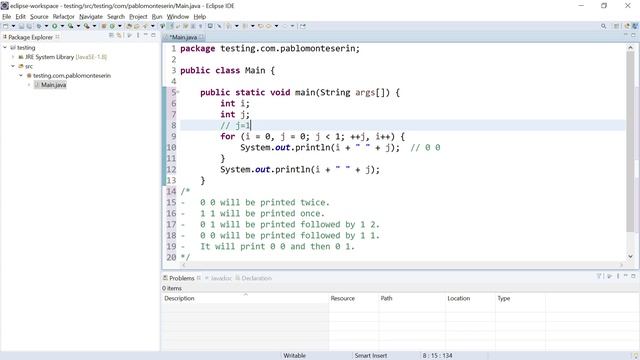640x360 pixels.
Task: Toggle Mark Occurrences in the toolbar
Action: [x=171, y=26]
